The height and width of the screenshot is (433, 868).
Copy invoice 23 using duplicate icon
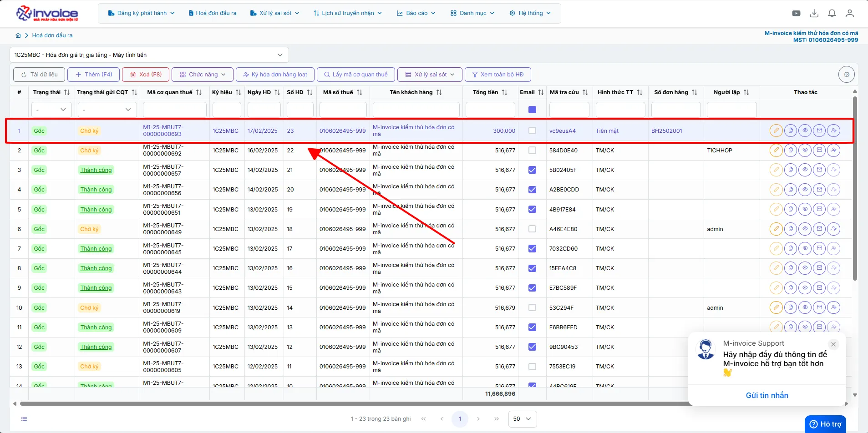[791, 131]
